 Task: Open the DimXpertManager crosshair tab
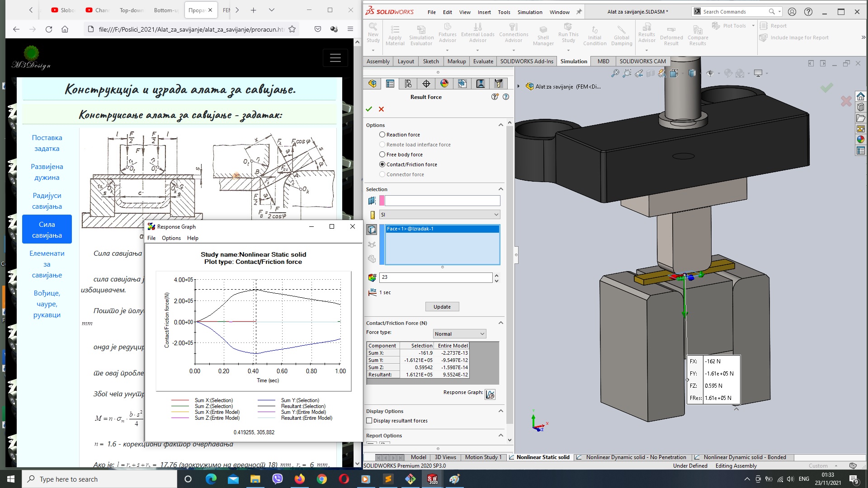coord(426,84)
